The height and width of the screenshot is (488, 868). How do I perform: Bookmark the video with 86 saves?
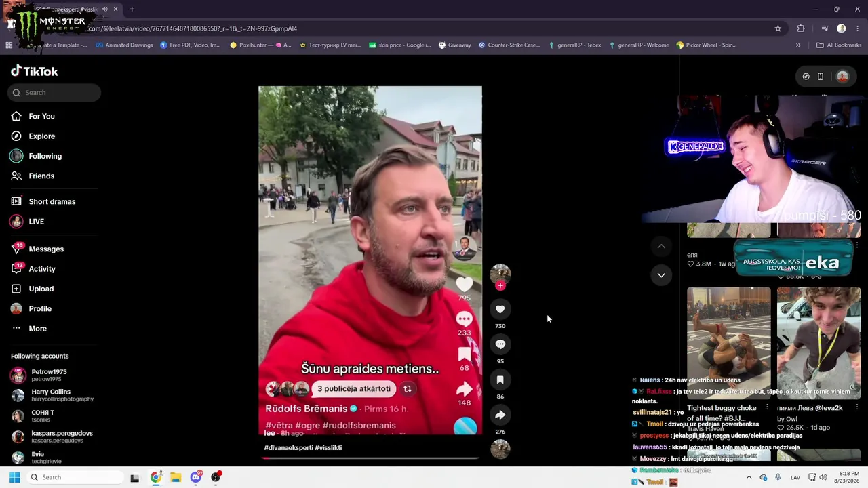500,380
